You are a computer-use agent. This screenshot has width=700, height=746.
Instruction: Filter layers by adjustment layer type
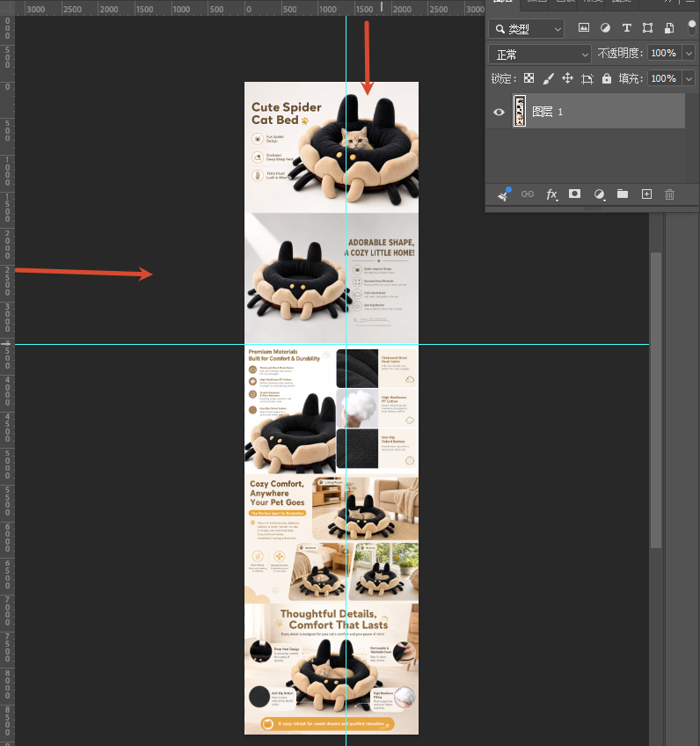coord(605,28)
